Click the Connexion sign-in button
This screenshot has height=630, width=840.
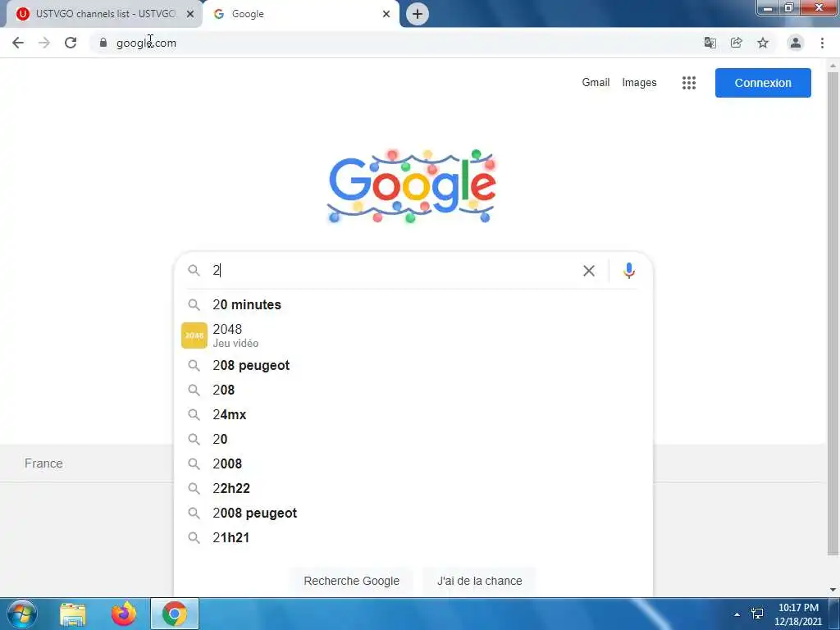coord(763,83)
